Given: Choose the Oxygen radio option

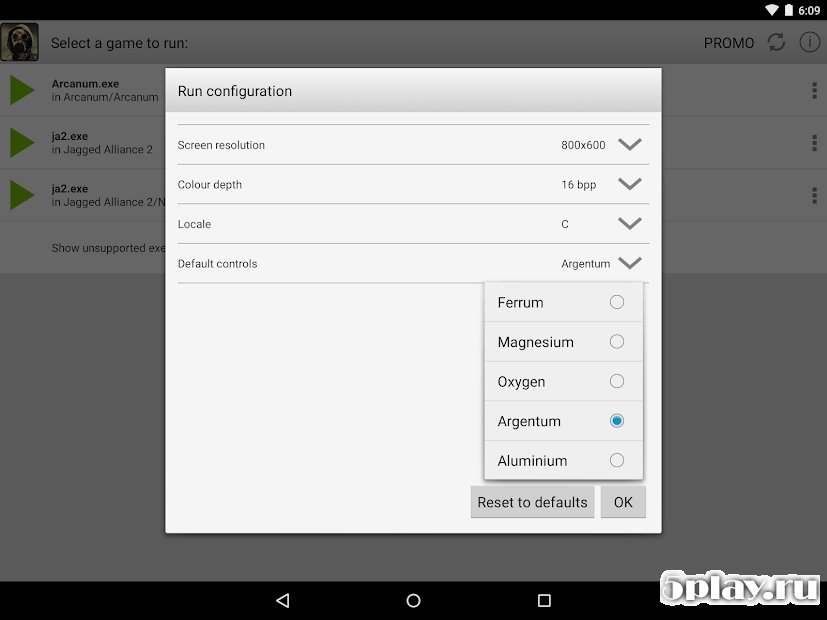Looking at the screenshot, I should pos(616,381).
